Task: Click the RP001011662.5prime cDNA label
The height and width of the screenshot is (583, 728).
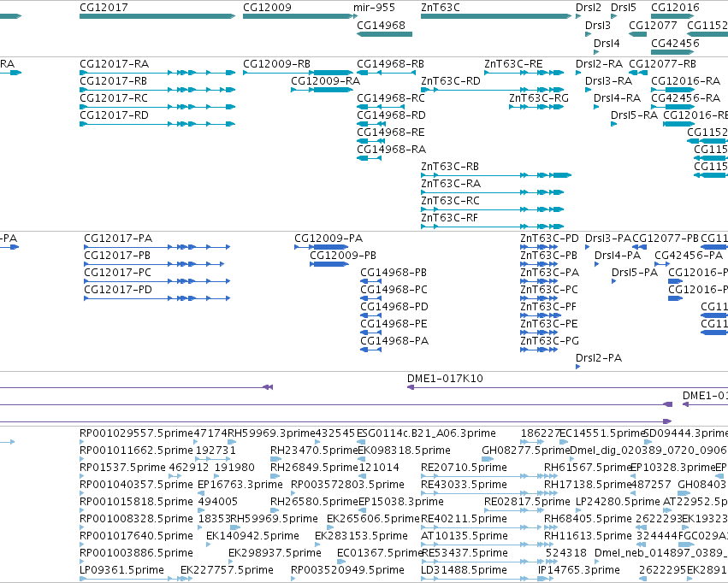Action: [x=137, y=450]
